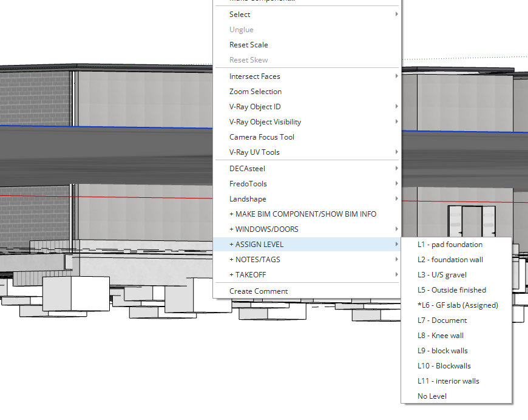The height and width of the screenshot is (420, 528).
Task: Assign level L2 - foundation wall
Action: (450, 260)
